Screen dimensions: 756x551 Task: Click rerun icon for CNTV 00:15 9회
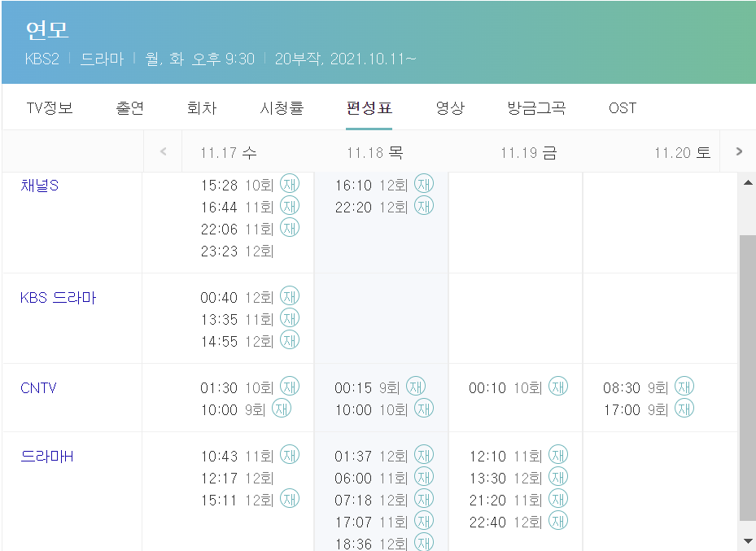pyautogui.click(x=416, y=386)
